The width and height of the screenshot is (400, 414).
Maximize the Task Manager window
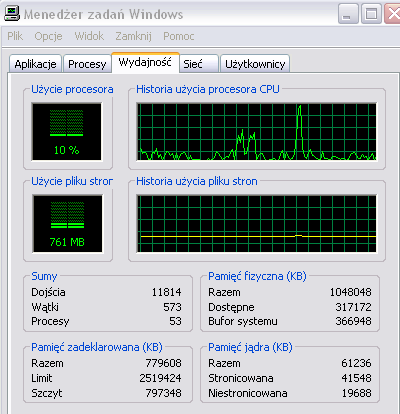click(x=371, y=14)
